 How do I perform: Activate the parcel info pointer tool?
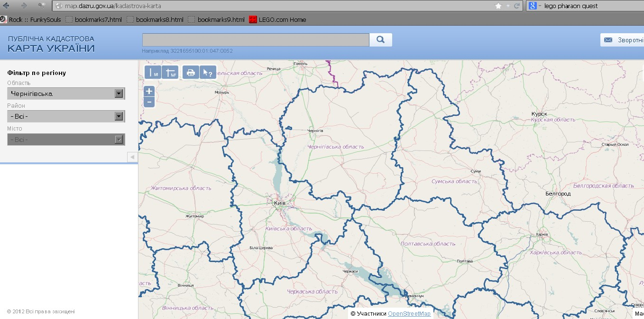tap(208, 72)
